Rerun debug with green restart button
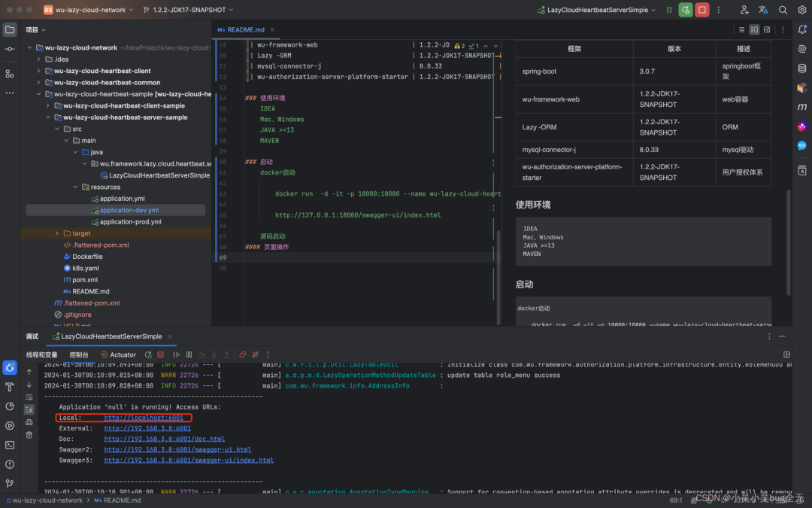The height and width of the screenshot is (508, 812). pyautogui.click(x=686, y=10)
